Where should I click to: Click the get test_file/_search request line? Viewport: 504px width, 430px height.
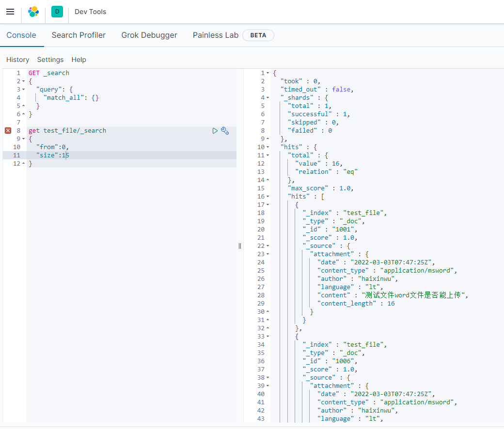[x=67, y=131]
